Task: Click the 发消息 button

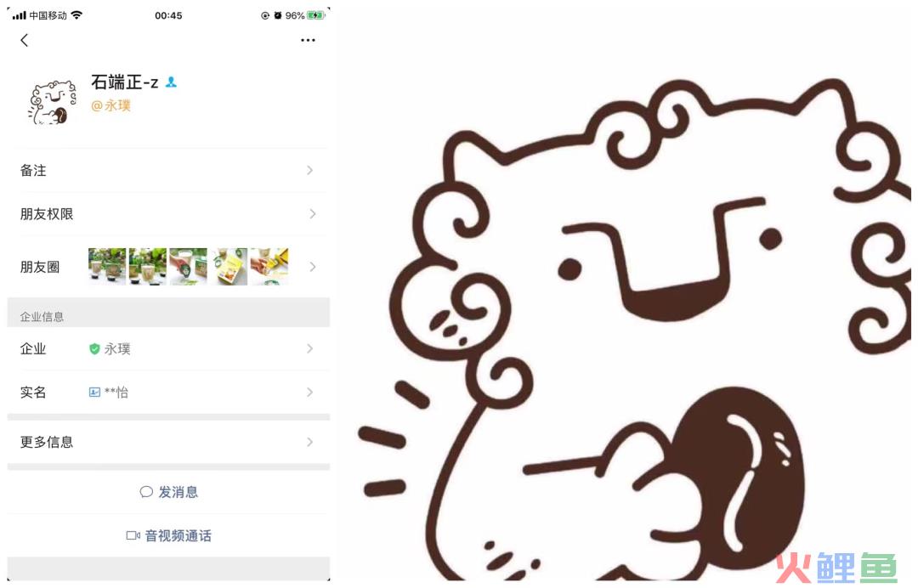Action: (168, 492)
